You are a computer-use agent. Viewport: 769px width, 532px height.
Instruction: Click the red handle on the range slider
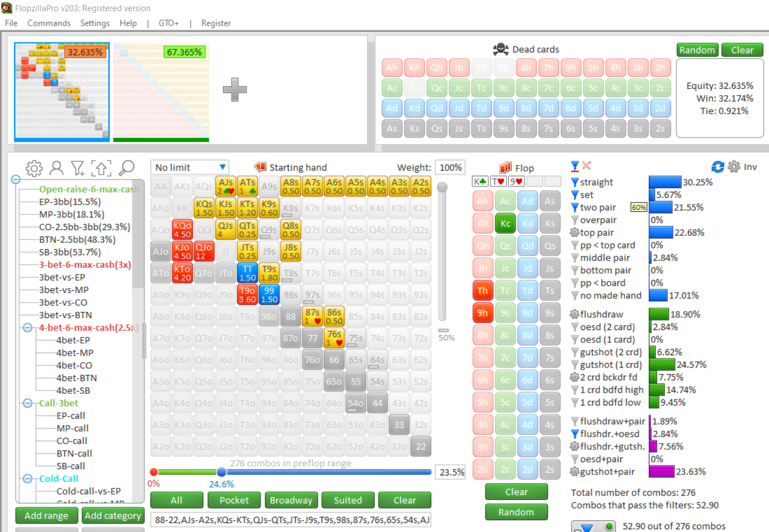pos(154,472)
